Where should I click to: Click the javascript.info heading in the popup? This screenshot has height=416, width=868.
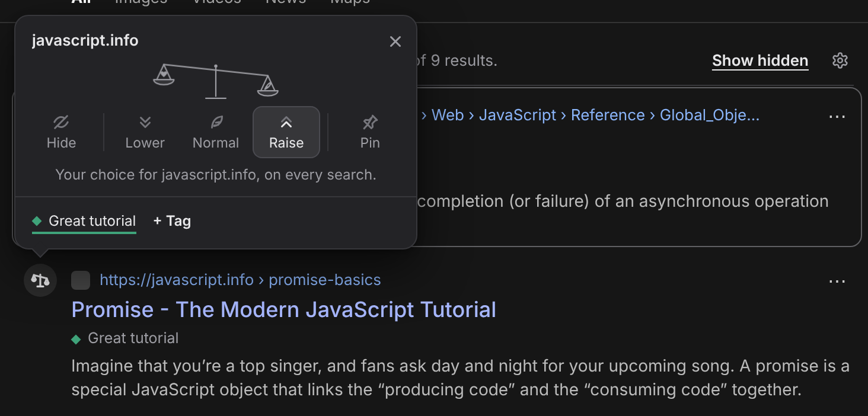(85, 41)
